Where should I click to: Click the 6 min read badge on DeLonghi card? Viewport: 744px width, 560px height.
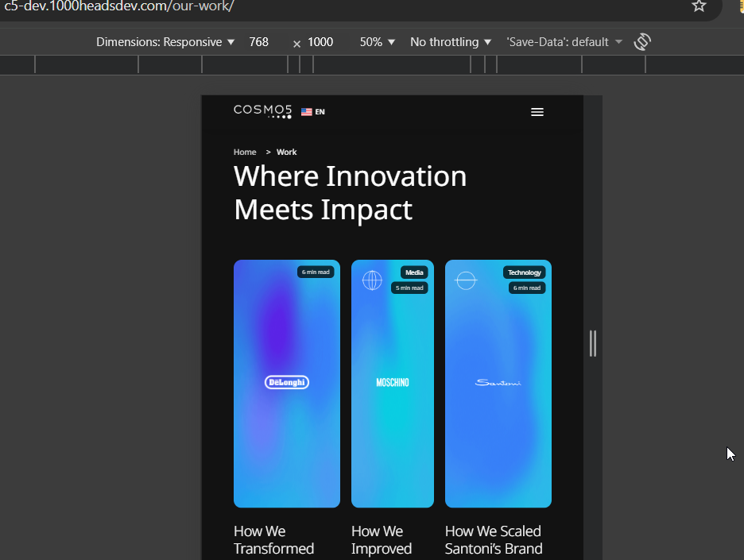pos(316,272)
